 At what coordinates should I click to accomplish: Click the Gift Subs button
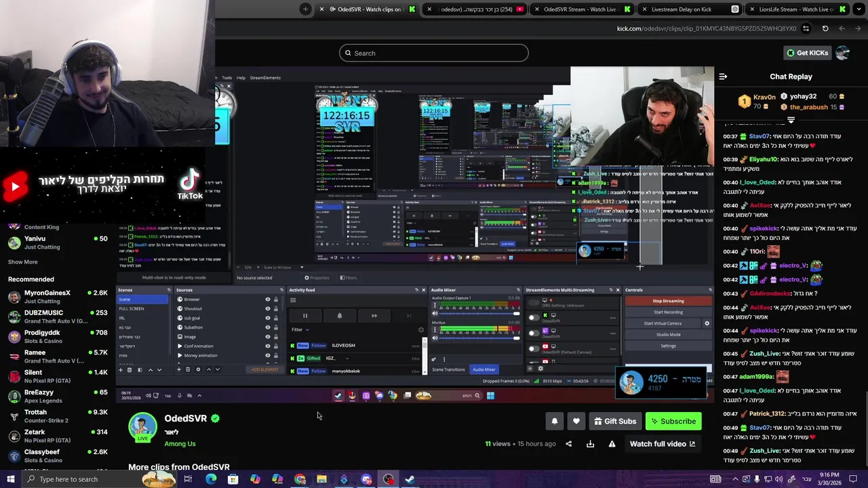click(615, 422)
